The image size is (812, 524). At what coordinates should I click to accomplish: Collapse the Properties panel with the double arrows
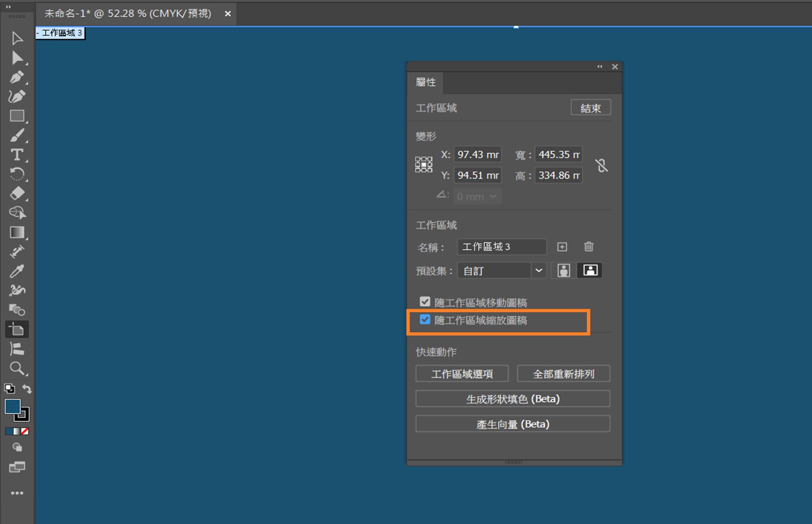pyautogui.click(x=599, y=66)
